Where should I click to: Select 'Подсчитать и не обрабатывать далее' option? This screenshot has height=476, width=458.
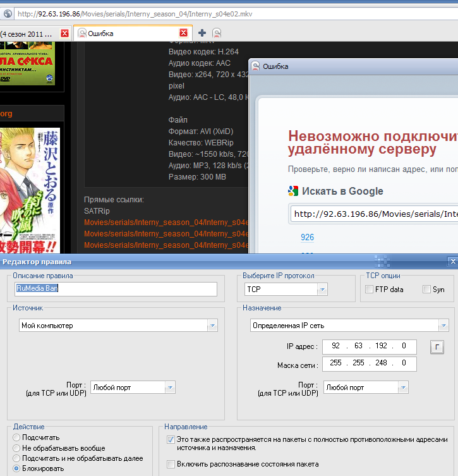coord(16,458)
